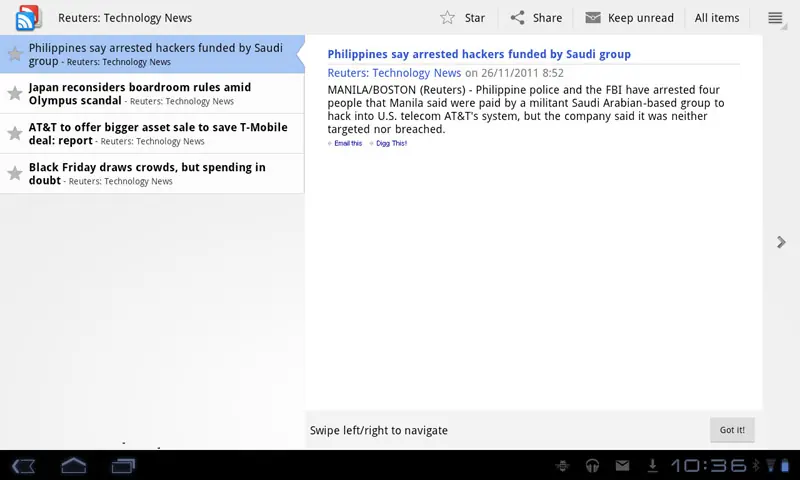
Task: Tap the Android back button
Action: pos(23,466)
